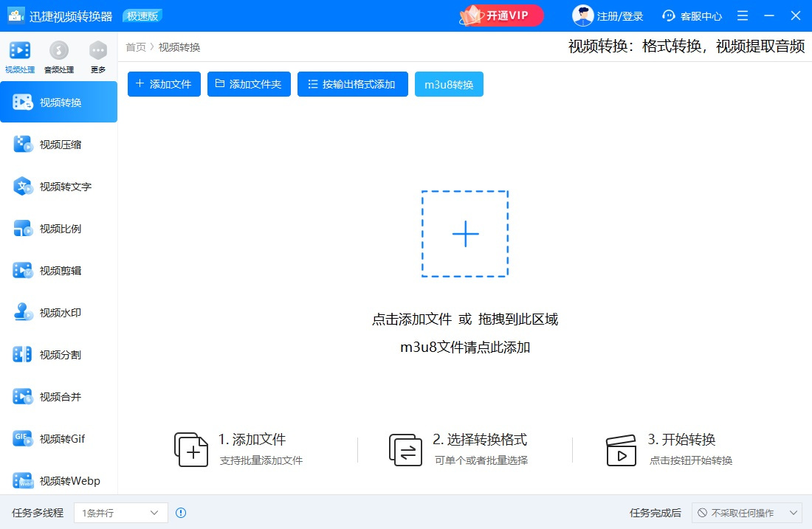The width and height of the screenshot is (812, 529).
Task: Open the 视频压缩 tool in the sidebar
Action: pos(59,144)
